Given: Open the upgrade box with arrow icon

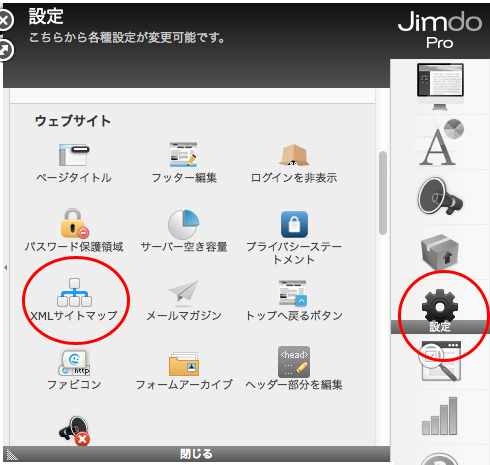Looking at the screenshot, I should (x=440, y=252).
